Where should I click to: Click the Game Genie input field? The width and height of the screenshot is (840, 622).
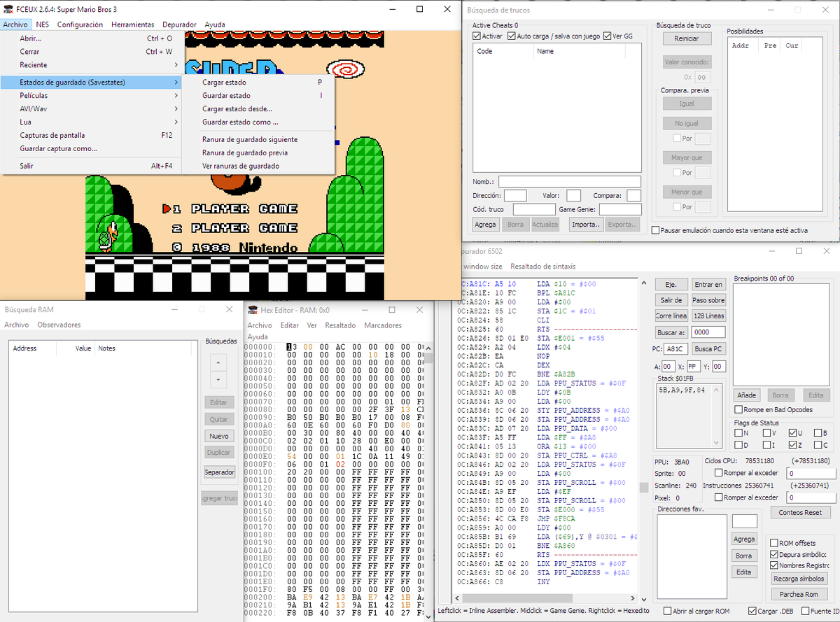coord(620,209)
